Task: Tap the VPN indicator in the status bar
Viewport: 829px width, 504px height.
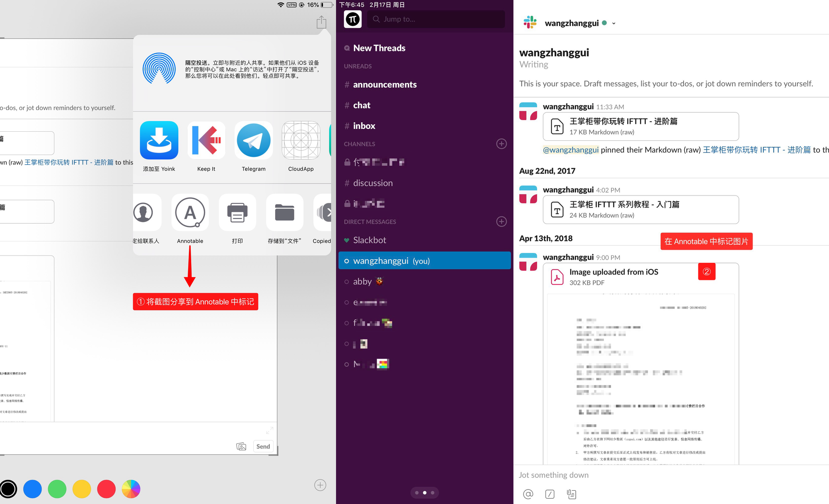Action: coord(292,5)
